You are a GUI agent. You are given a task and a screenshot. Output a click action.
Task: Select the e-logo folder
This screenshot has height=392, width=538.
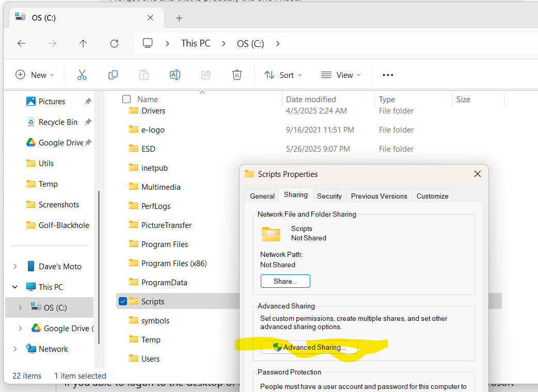pyautogui.click(x=153, y=130)
